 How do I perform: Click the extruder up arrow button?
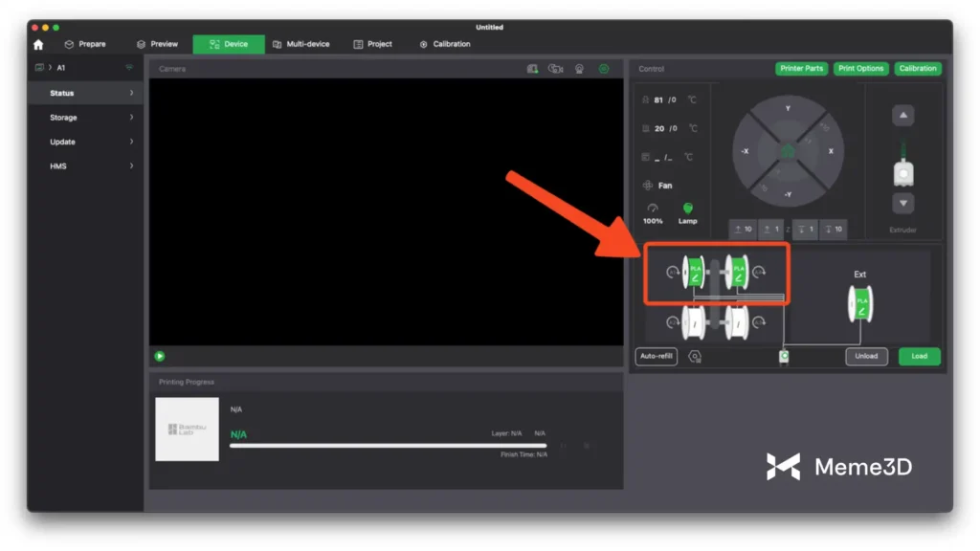902,116
